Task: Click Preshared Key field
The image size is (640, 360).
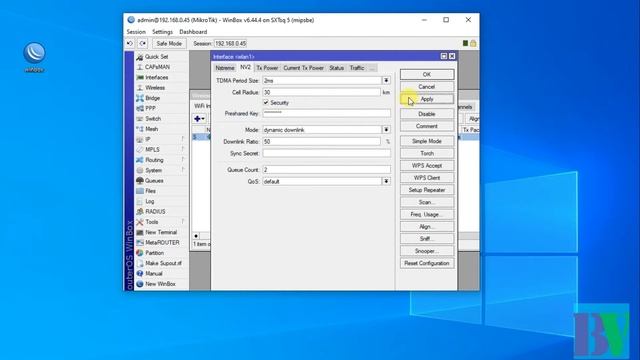Action: pos(327,113)
